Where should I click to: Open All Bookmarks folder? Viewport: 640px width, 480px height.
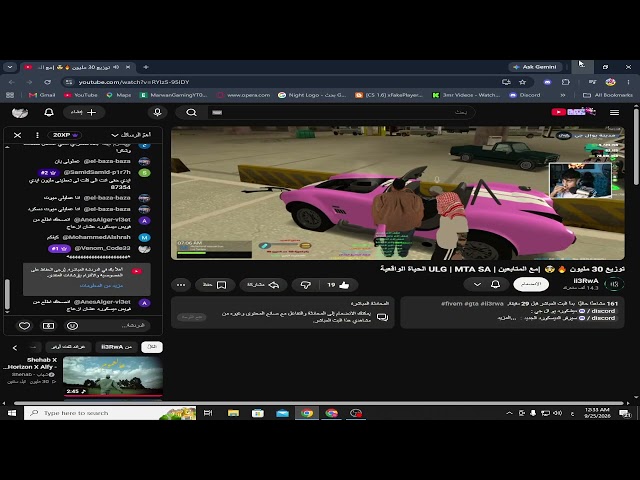[608, 95]
